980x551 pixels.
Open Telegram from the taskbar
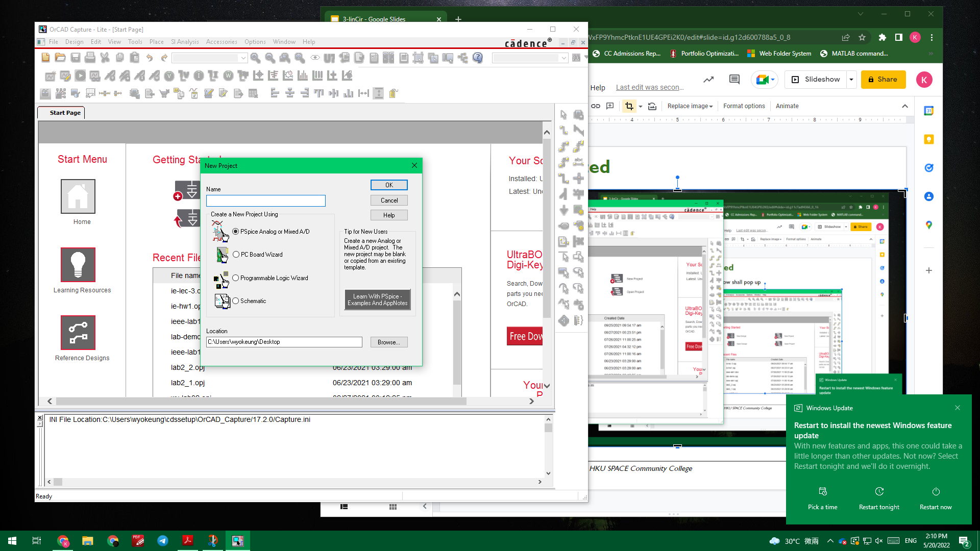(163, 541)
